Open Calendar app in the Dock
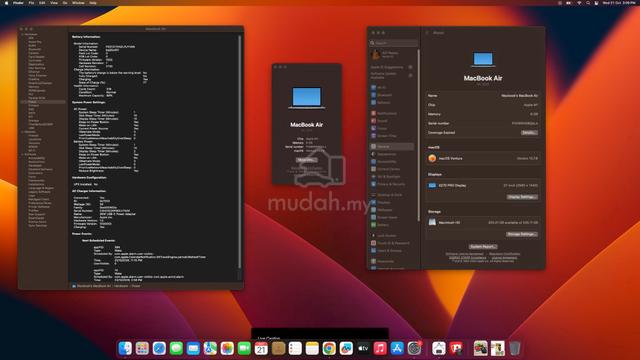 click(261, 349)
